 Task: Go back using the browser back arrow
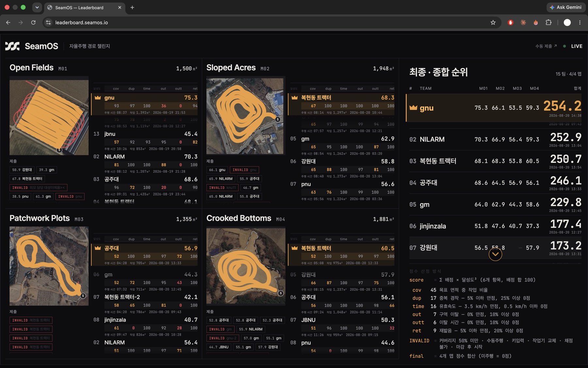coord(8,23)
